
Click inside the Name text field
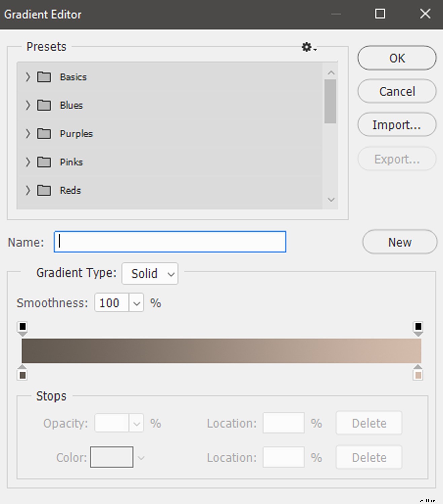pos(170,242)
